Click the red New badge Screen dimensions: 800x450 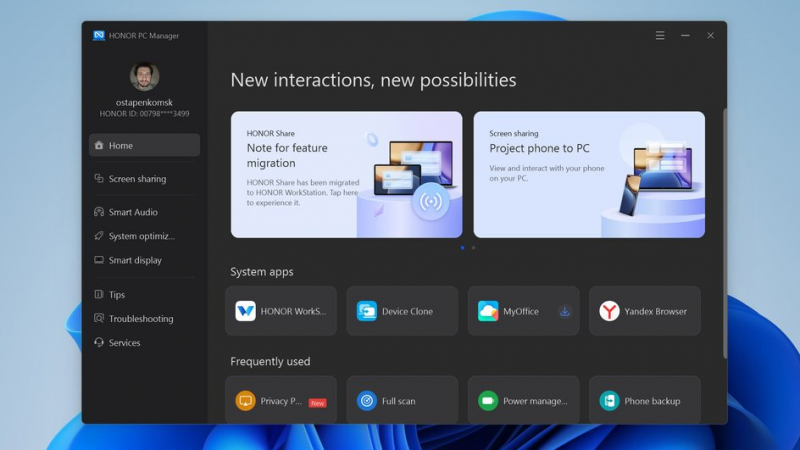coord(317,403)
